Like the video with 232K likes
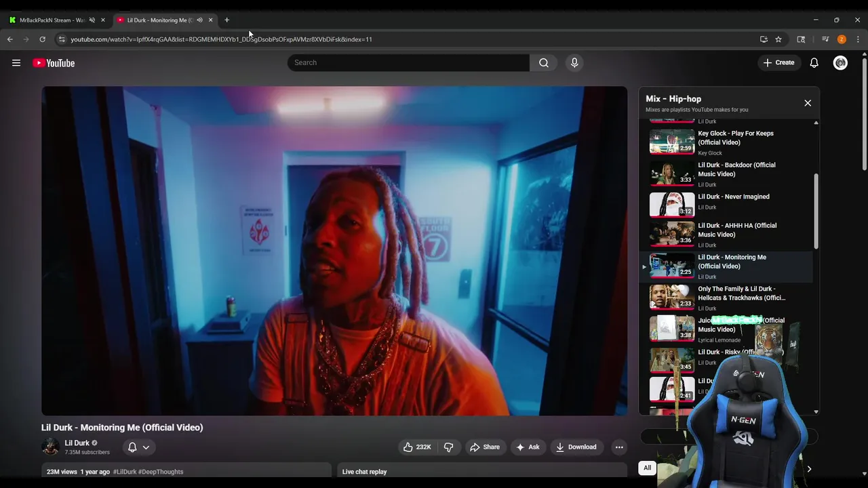This screenshot has width=868, height=488. click(x=417, y=447)
